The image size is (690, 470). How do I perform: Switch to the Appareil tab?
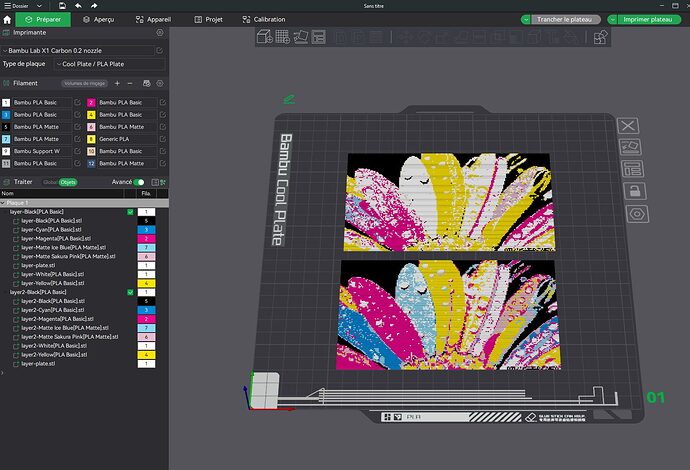tap(153, 19)
